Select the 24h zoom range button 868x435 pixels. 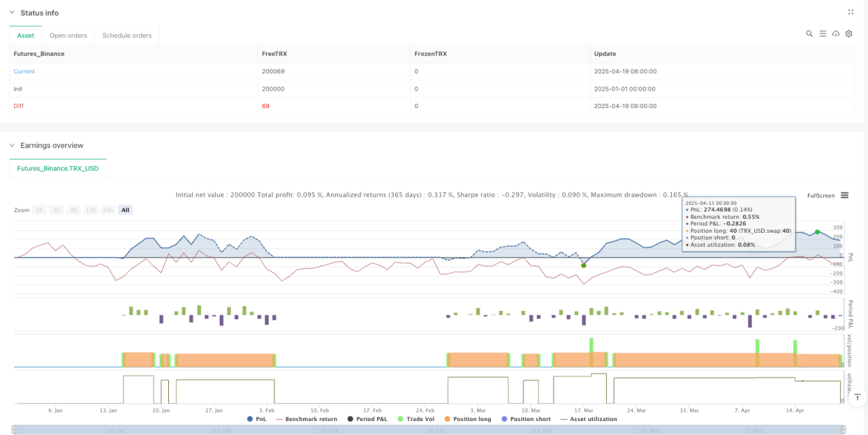pyautogui.click(x=108, y=210)
